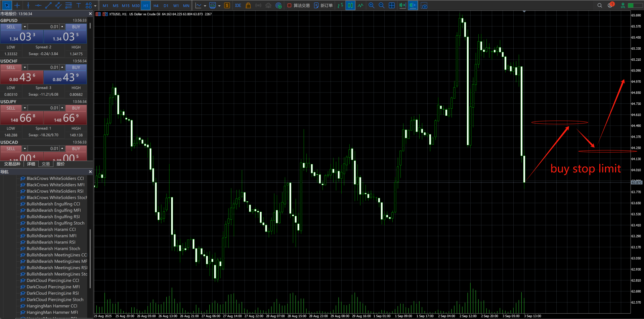Screen dimensions: 644x319
Task: Switch to the 报价 tab
Action: (60, 164)
